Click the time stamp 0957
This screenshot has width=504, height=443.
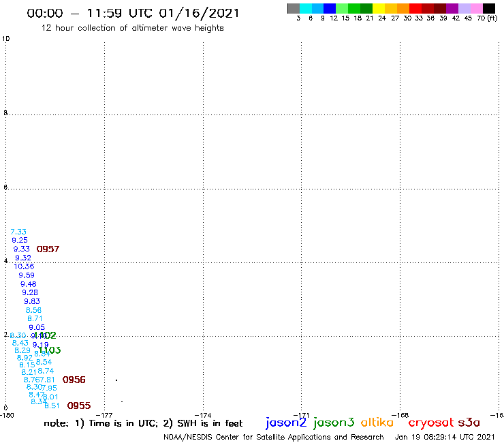coord(48,249)
